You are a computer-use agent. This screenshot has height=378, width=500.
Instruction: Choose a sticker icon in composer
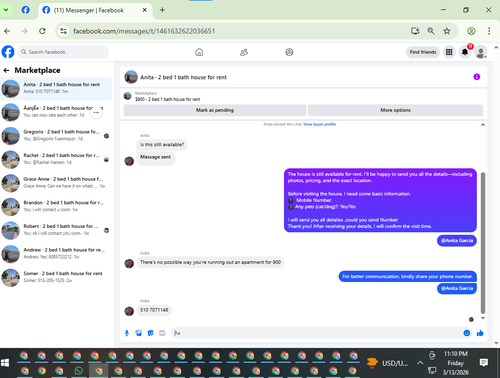click(150, 333)
